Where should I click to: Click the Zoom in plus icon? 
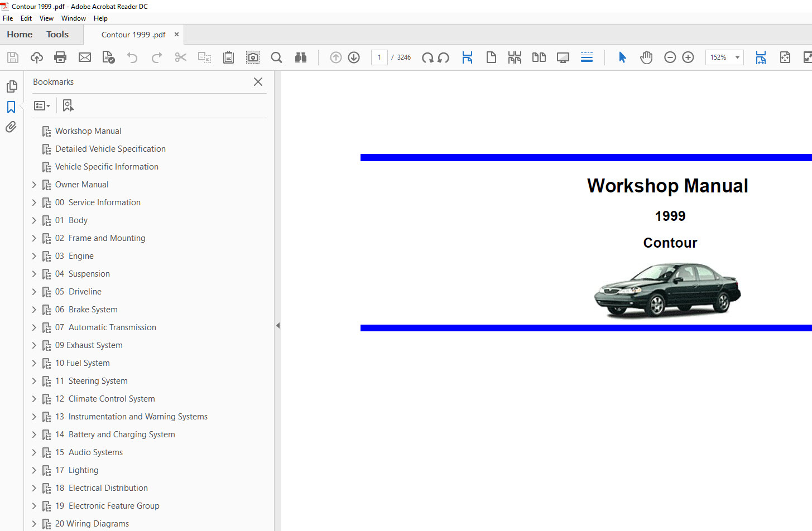688,57
